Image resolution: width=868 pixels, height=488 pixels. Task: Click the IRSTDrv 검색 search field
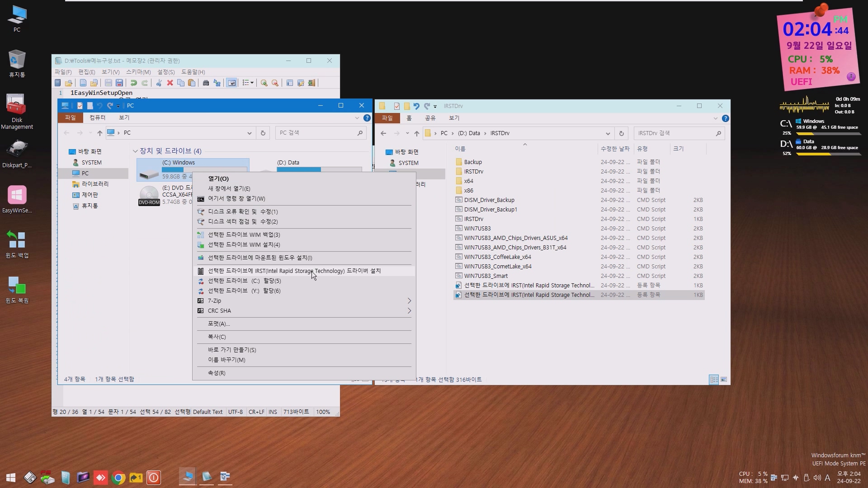tap(679, 133)
